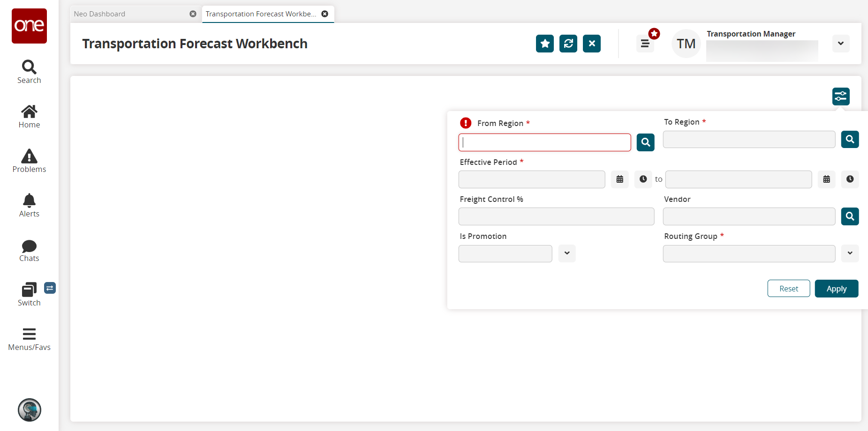Focus the Freight Control % input field
868x431 pixels.
coord(556,216)
